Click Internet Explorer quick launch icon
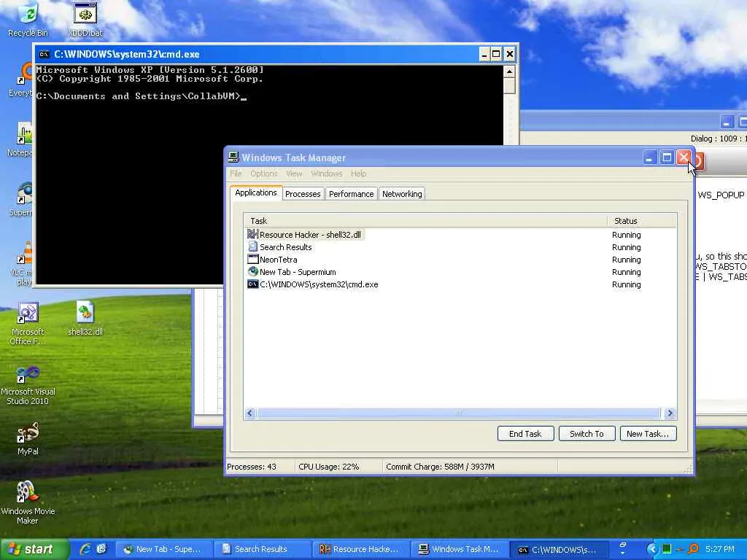 pyautogui.click(x=86, y=549)
